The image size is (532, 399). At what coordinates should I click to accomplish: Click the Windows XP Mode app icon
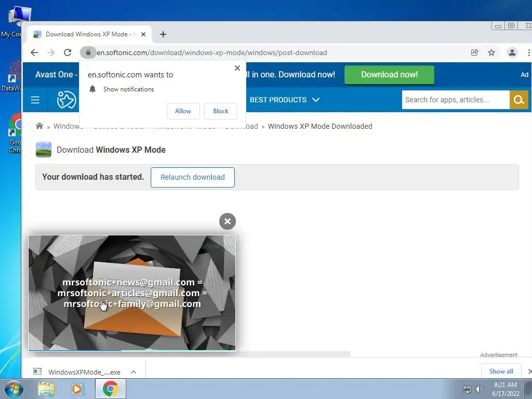44,150
